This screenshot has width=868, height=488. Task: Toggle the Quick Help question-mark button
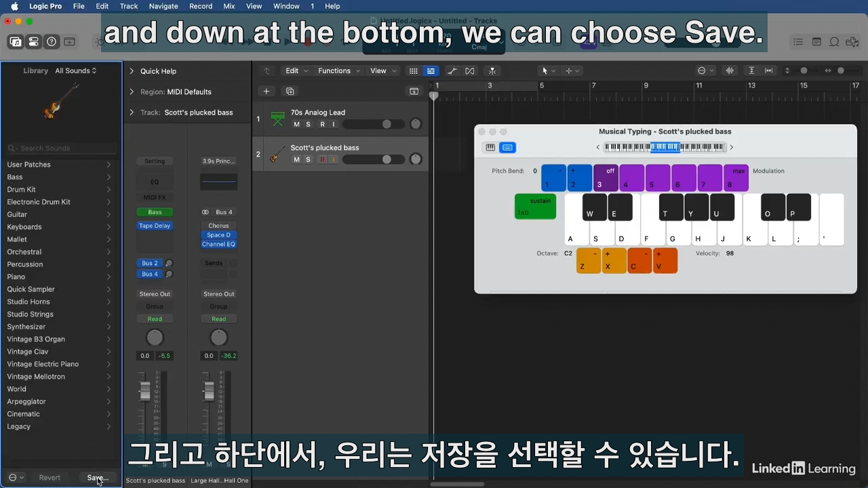[52, 42]
